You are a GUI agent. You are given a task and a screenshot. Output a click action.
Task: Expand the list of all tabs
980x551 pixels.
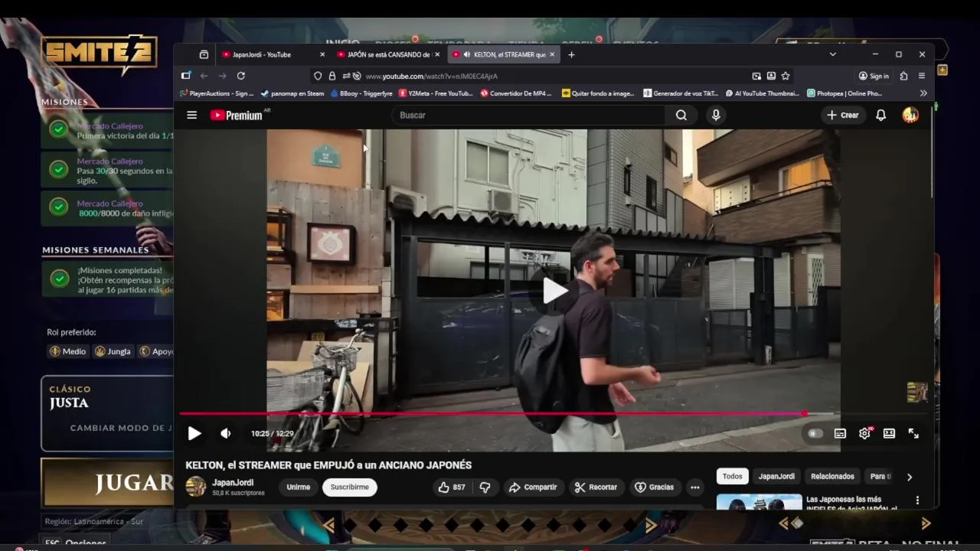click(832, 54)
